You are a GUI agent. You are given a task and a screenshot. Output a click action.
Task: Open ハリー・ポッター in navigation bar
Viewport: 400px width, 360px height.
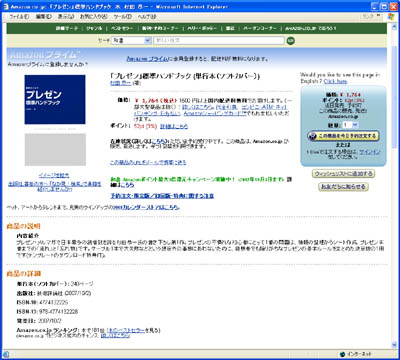click(202, 29)
